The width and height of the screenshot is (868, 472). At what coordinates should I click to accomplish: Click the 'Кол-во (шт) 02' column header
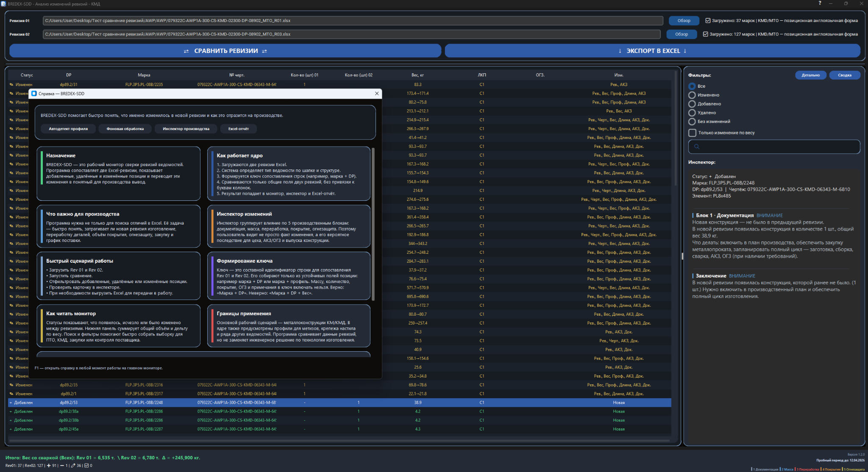(x=359, y=75)
